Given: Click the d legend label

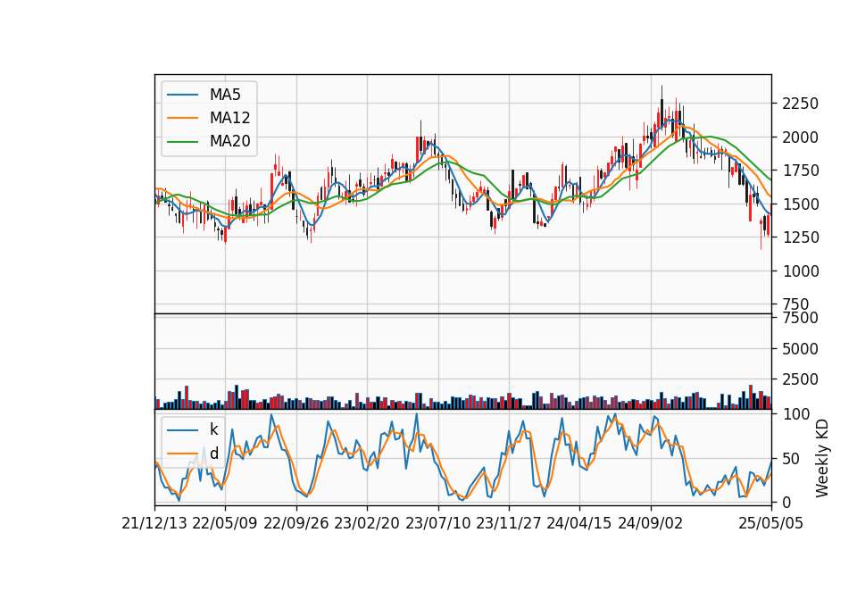Looking at the screenshot, I should point(213,454).
